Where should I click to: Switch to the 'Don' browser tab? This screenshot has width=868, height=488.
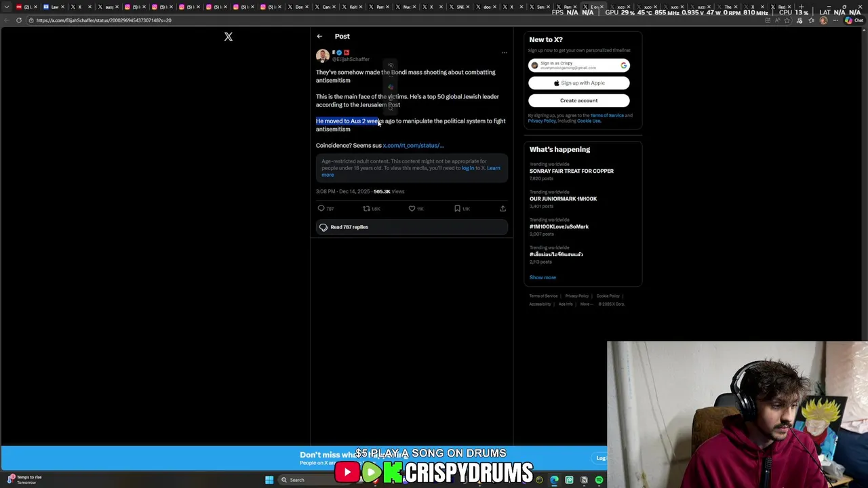[x=300, y=7]
